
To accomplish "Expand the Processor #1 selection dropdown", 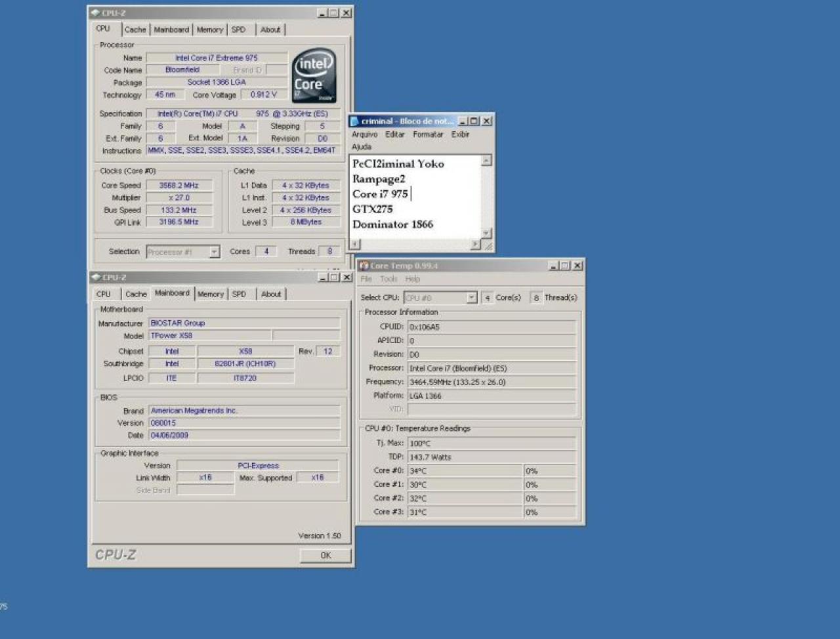I will 214,252.
